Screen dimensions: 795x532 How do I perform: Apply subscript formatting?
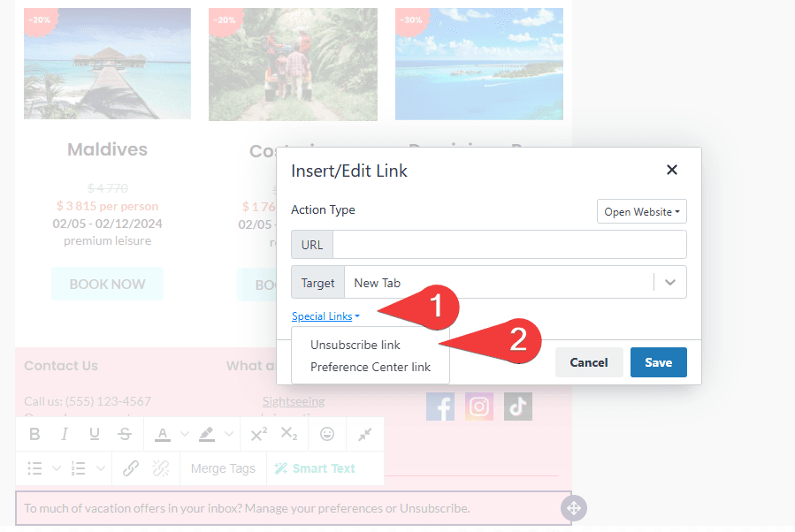point(289,434)
